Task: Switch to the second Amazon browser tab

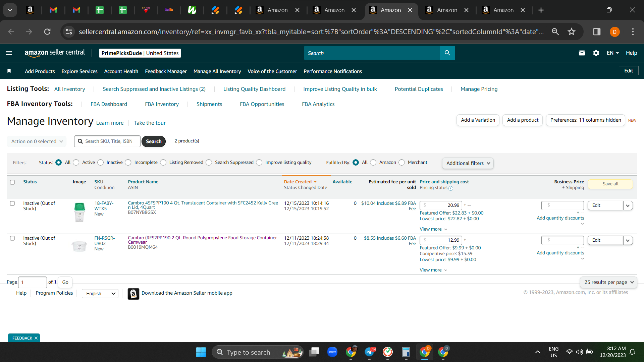Action: [334, 10]
